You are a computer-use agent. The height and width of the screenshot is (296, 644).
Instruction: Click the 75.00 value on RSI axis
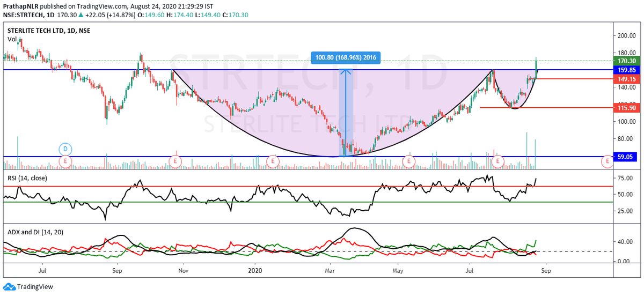(x=626, y=179)
